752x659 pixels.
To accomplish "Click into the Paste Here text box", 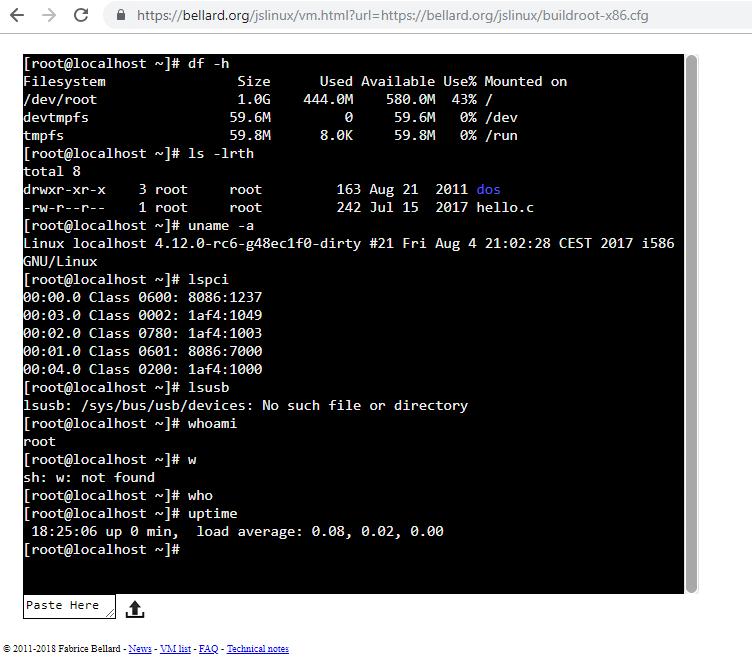I will coord(69,606).
